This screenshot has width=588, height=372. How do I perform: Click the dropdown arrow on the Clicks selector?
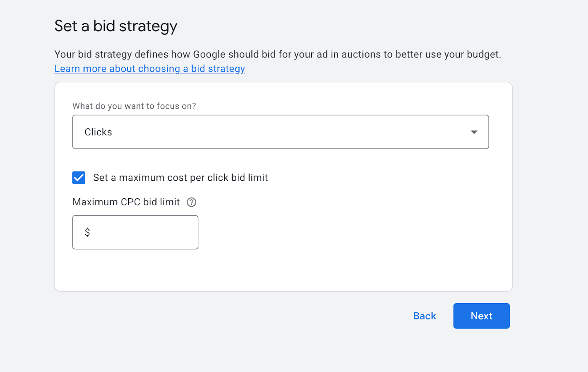point(474,132)
